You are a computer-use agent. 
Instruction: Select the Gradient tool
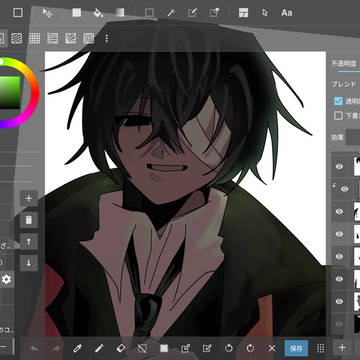click(119, 13)
